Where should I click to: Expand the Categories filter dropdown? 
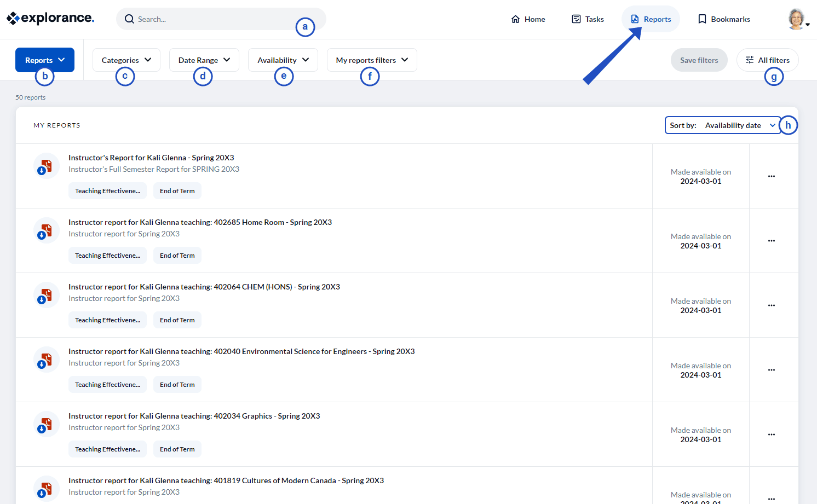pyautogui.click(x=126, y=60)
